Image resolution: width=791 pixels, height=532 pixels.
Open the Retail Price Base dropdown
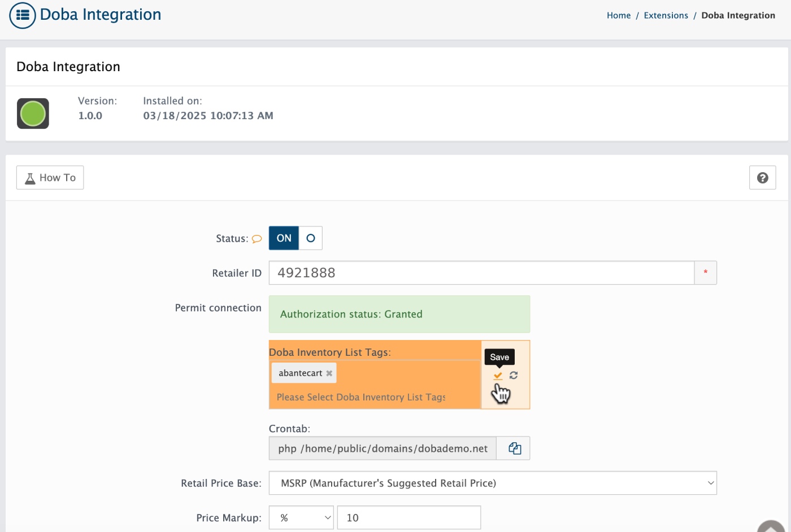coord(493,483)
